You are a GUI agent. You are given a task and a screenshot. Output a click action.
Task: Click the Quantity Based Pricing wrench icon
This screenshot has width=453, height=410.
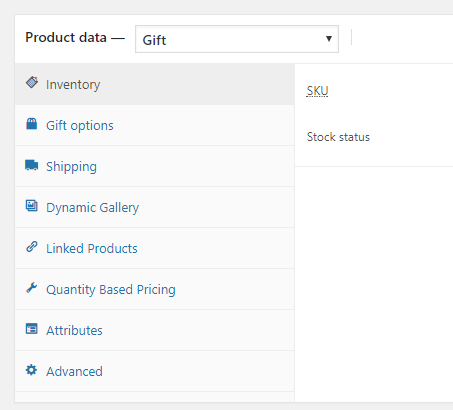click(32, 288)
